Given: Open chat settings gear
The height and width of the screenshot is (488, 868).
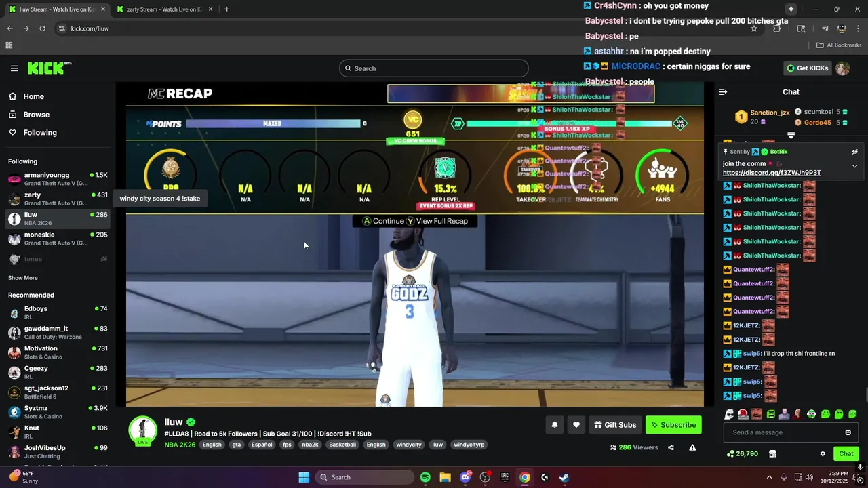Looking at the screenshot, I should coord(823,454).
